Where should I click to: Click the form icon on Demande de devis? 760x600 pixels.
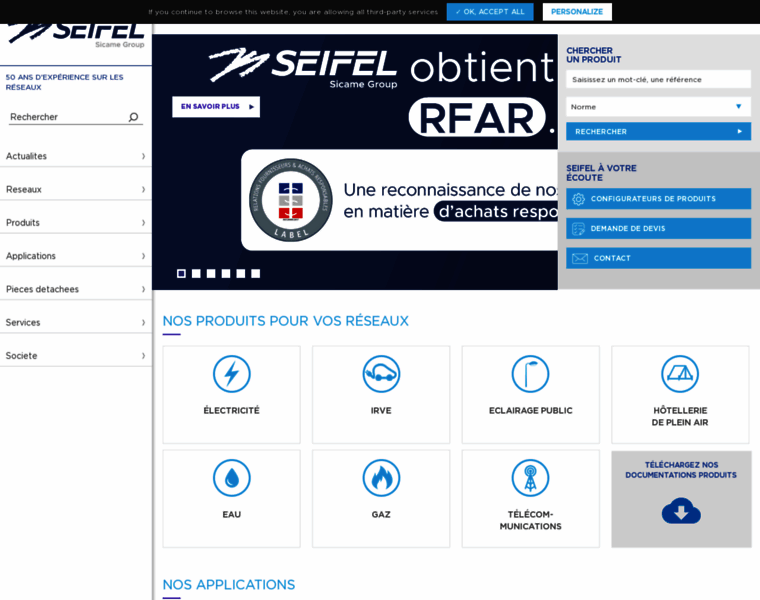click(578, 228)
